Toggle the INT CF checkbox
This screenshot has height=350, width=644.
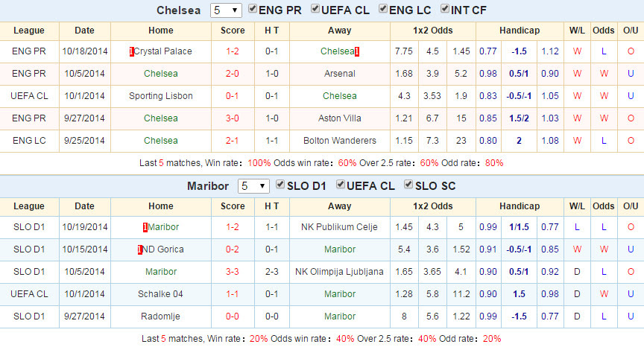pyautogui.click(x=445, y=9)
